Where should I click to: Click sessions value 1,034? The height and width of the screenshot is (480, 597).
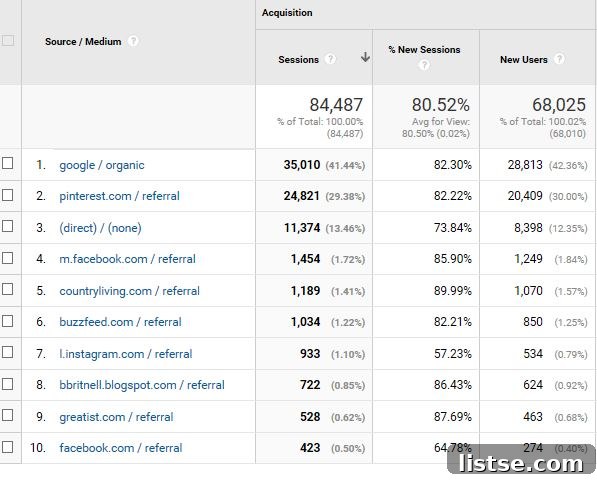[x=305, y=322]
